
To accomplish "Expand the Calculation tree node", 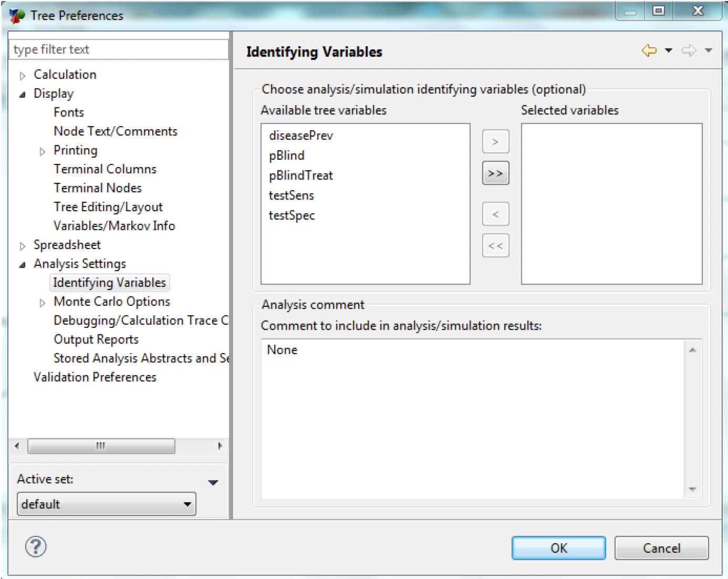I will pyautogui.click(x=22, y=75).
